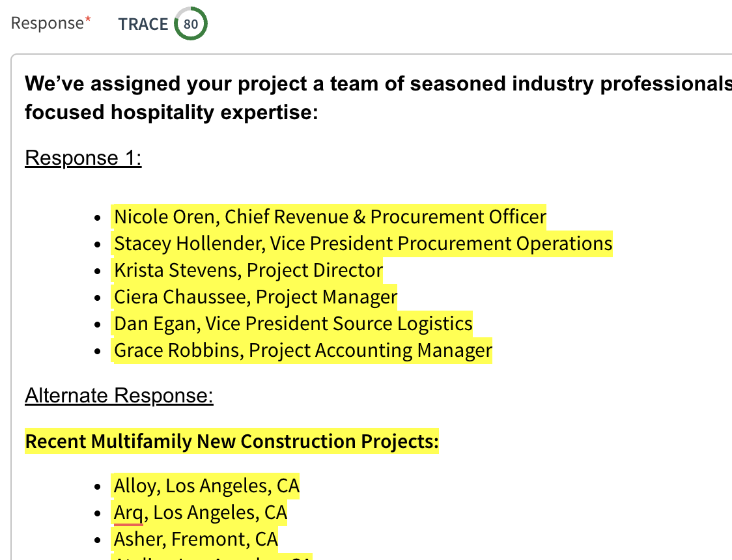Click the Dan Egan, Source Logistics line

point(293,324)
